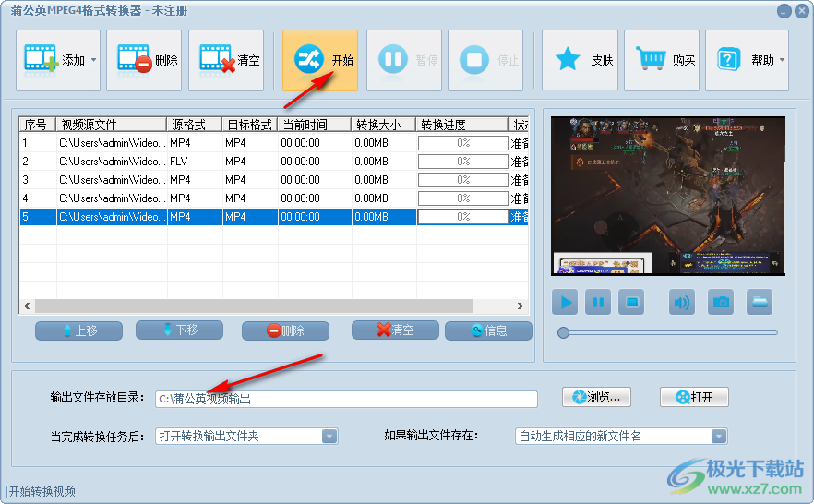Stop the preview player
Image resolution: width=814 pixels, height=504 pixels.
[631, 302]
